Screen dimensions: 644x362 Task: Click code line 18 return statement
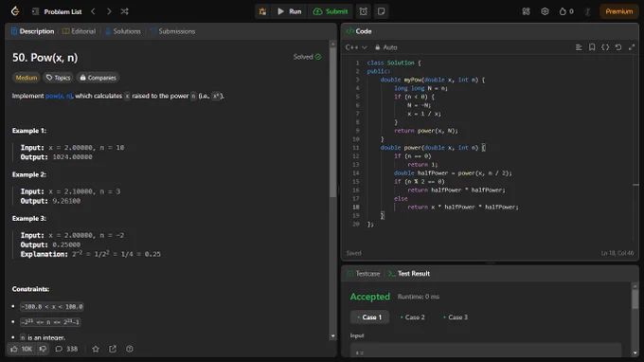[x=463, y=207]
